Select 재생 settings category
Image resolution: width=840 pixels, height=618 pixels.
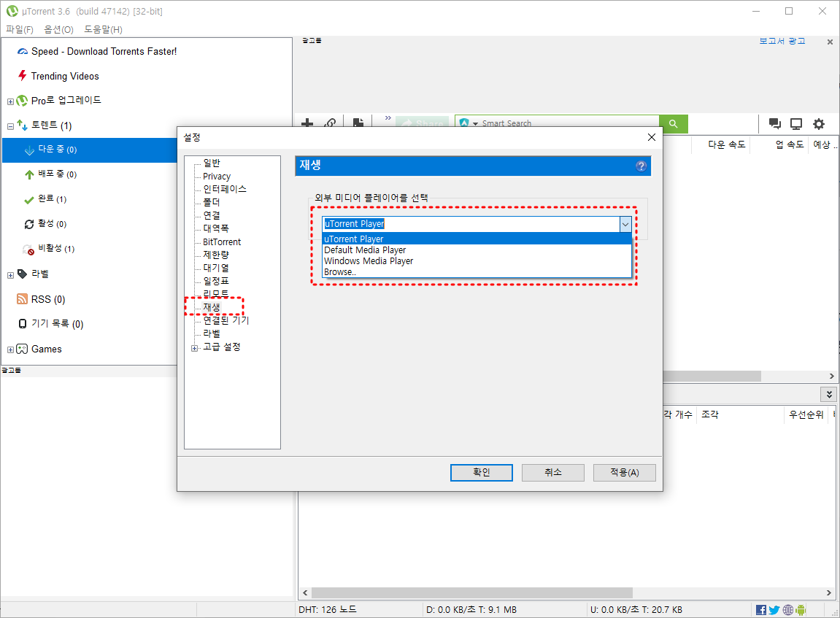pyautogui.click(x=212, y=307)
